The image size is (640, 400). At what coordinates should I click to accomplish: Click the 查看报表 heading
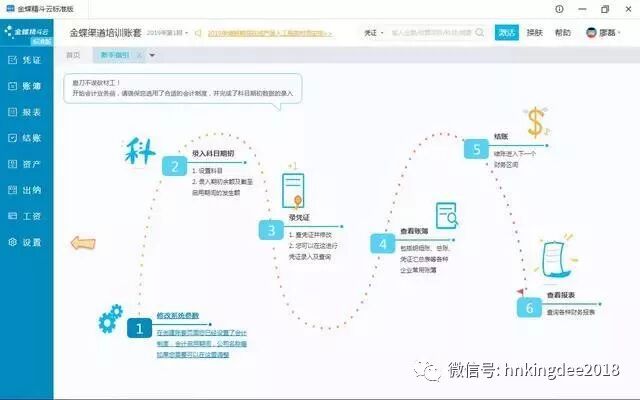tap(561, 295)
